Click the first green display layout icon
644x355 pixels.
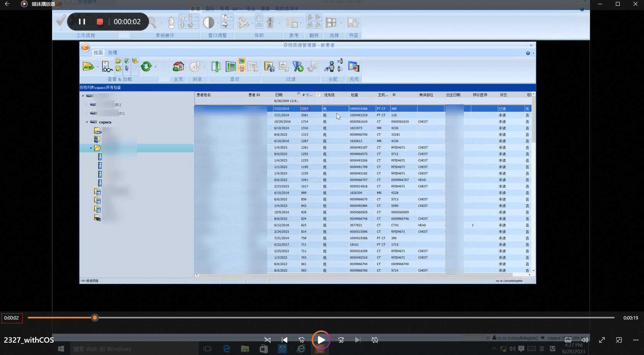point(216,67)
